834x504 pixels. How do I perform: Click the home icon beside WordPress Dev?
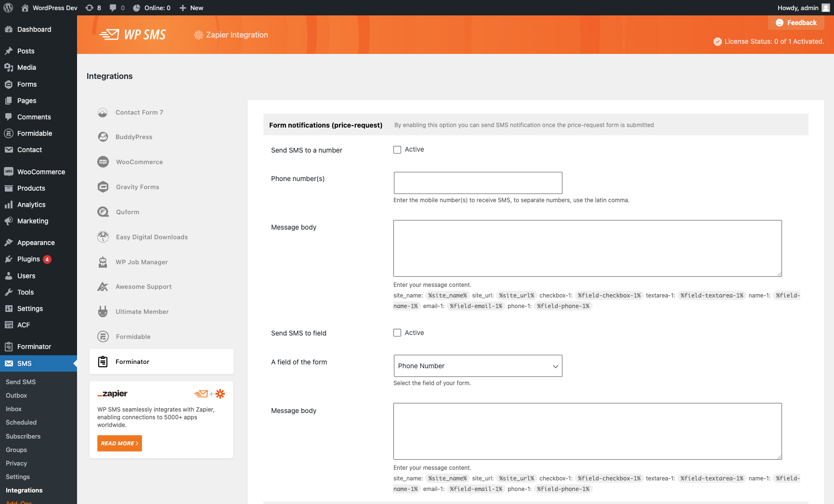point(25,8)
